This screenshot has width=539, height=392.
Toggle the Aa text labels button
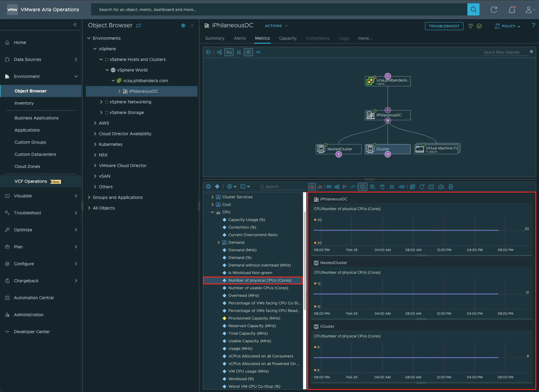[x=229, y=52]
